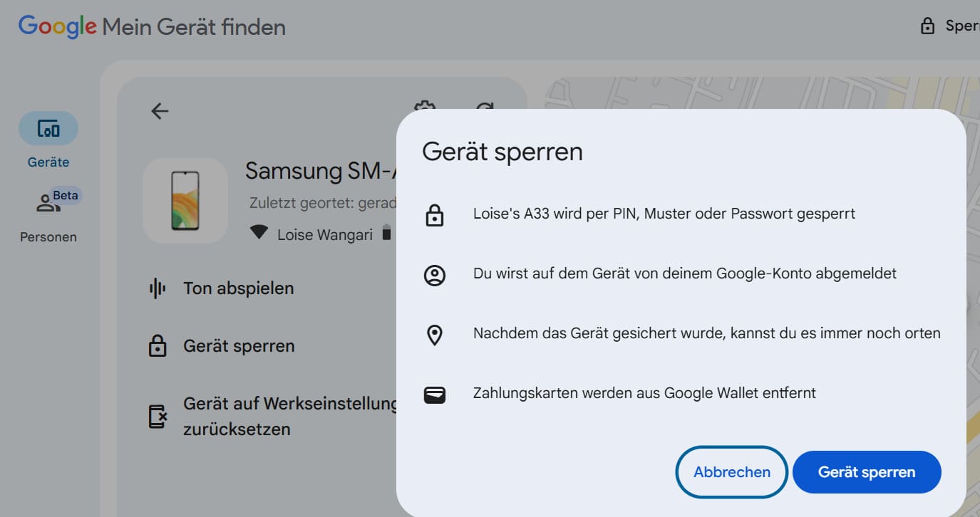980x517 pixels.
Task: Click the padlock icon beside the panel's Gerät sperren
Action: pos(158,346)
